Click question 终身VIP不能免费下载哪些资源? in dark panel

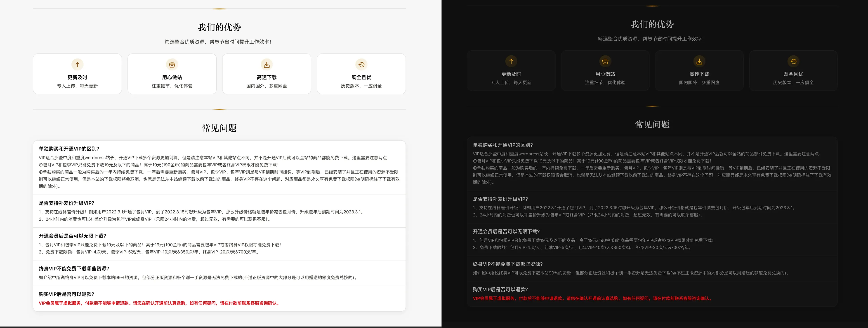click(x=508, y=264)
